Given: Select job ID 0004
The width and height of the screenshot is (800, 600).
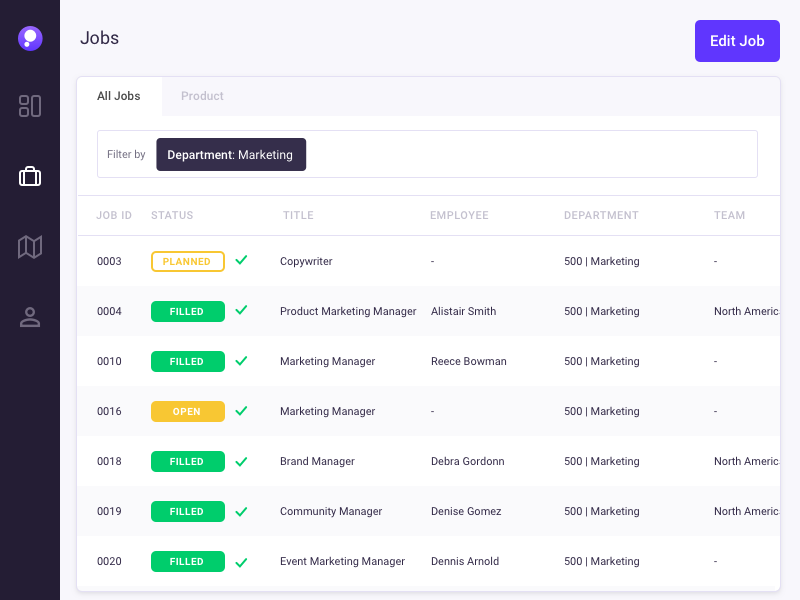Looking at the screenshot, I should [x=109, y=311].
